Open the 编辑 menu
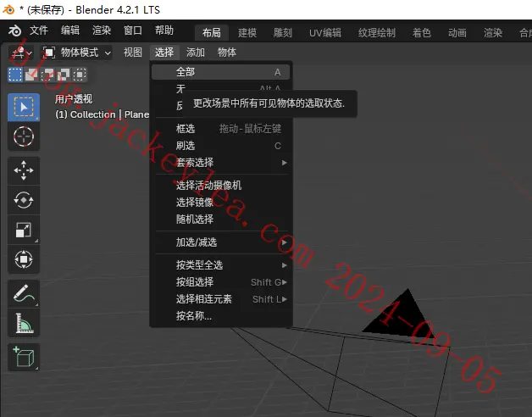 coord(70,31)
